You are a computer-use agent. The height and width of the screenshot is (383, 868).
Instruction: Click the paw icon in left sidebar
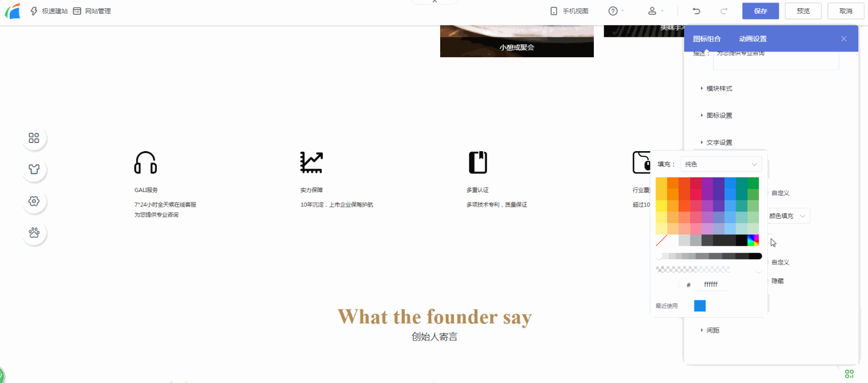coord(34,233)
